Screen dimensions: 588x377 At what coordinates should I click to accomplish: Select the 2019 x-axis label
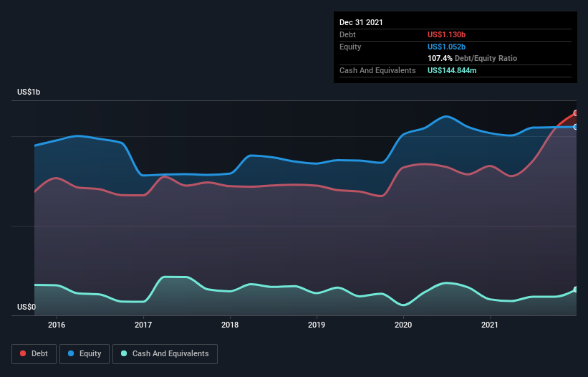pos(317,325)
